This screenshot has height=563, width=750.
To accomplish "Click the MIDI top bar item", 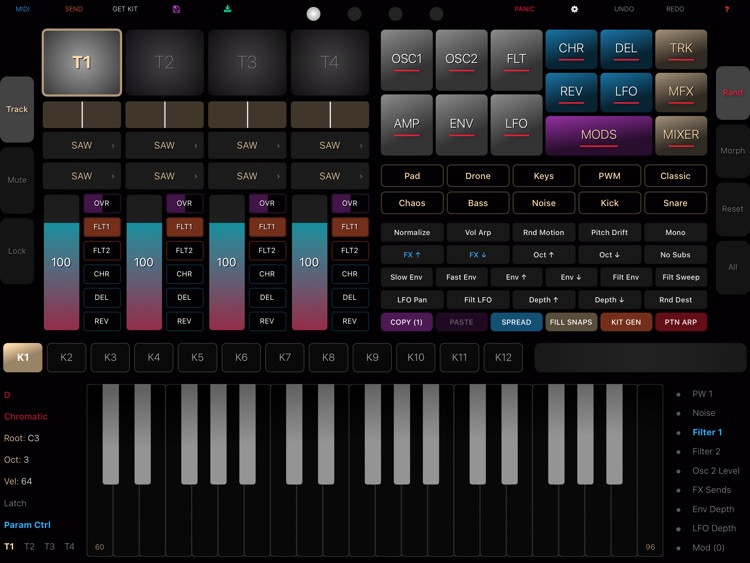I will 22,9.
